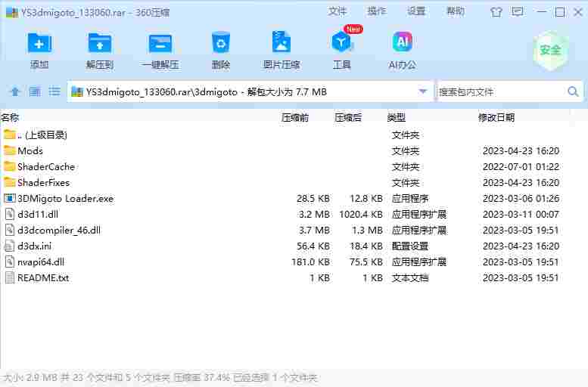Click the 文本文档 type cell

pyautogui.click(x=410, y=278)
